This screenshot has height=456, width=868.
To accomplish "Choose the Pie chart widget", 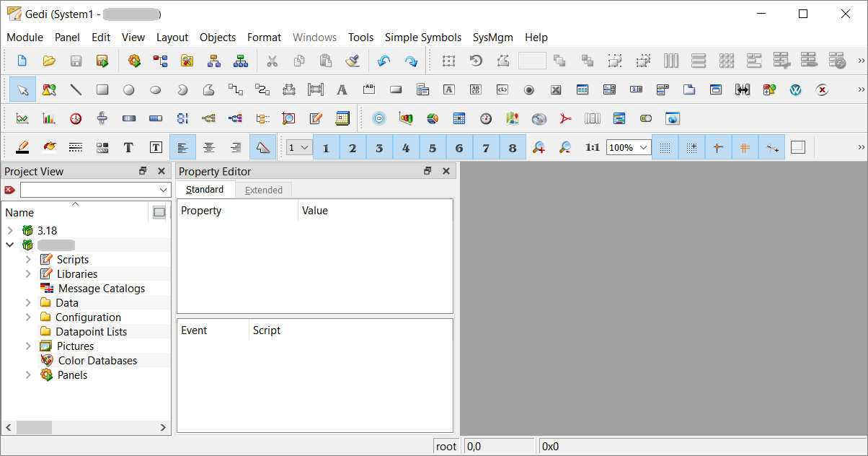I will [433, 118].
